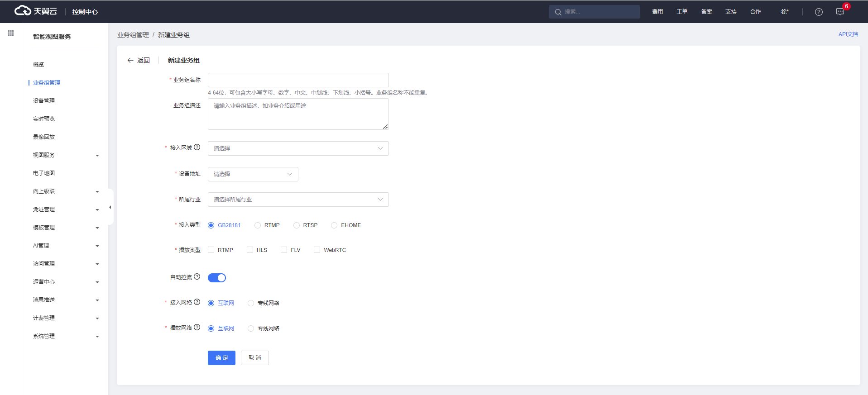The image size is (868, 395).
Task: Collapse the sidebar using the arrow handle
Action: 110,207
